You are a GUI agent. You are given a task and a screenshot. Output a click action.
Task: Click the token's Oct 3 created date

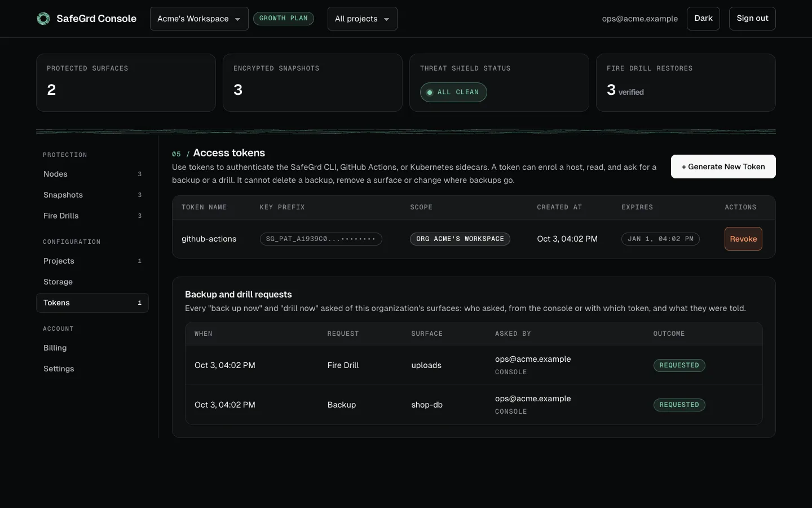coord(567,239)
